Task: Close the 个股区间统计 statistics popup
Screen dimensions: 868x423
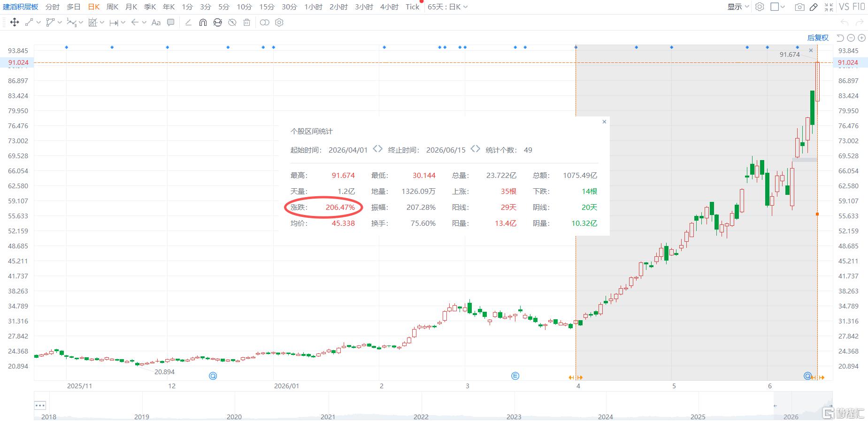Action: pos(604,122)
